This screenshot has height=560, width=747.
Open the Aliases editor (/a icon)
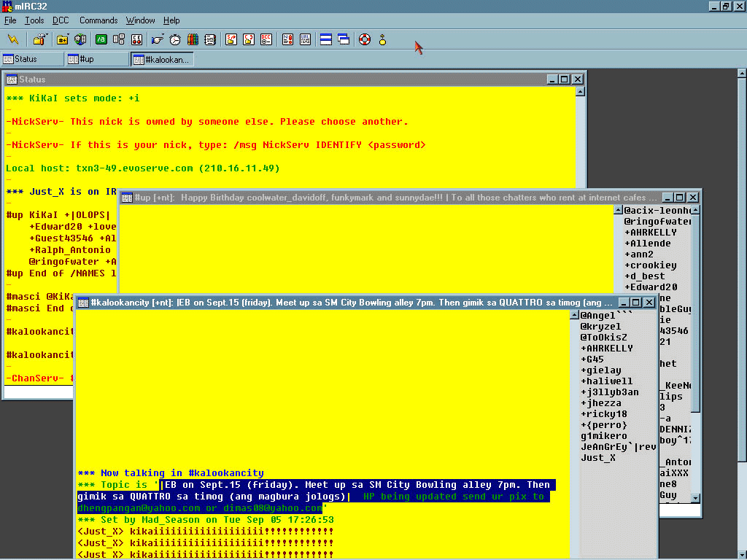[101, 39]
